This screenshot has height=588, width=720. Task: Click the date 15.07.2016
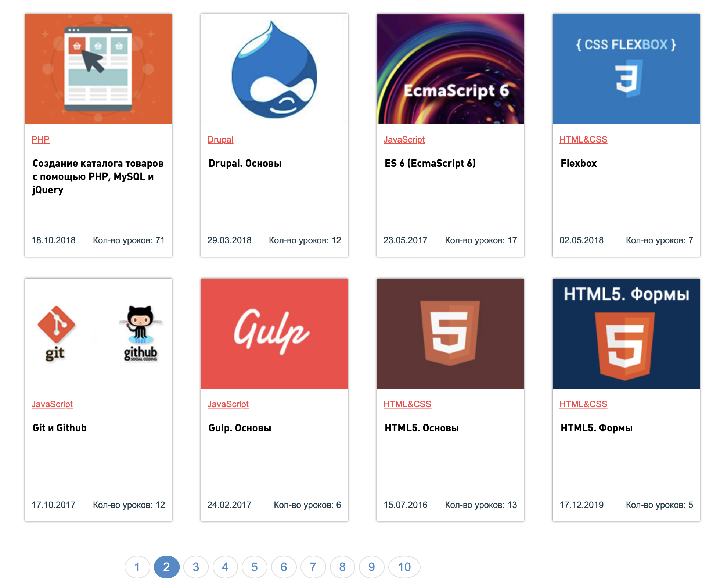pyautogui.click(x=406, y=505)
